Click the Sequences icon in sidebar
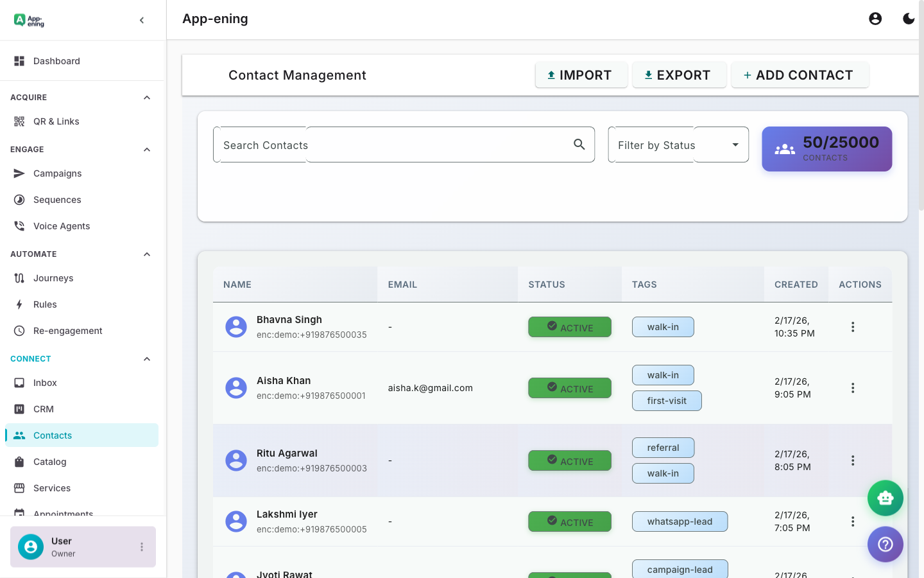 click(x=18, y=199)
